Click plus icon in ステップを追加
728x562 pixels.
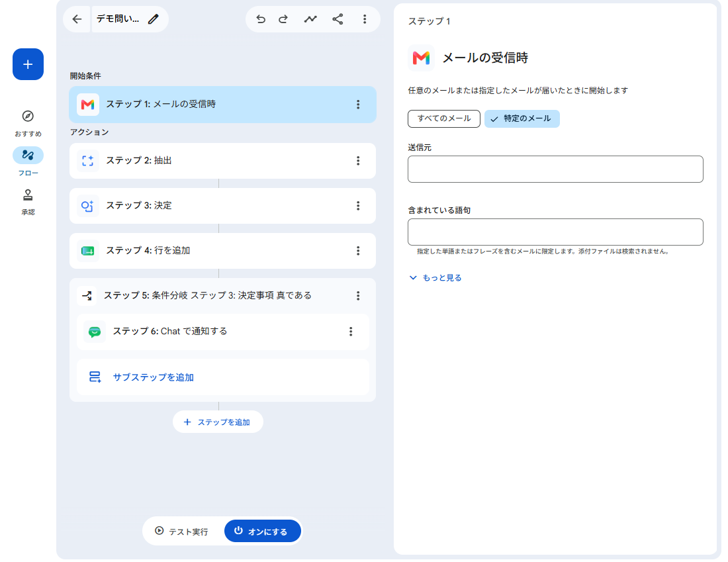click(x=187, y=422)
